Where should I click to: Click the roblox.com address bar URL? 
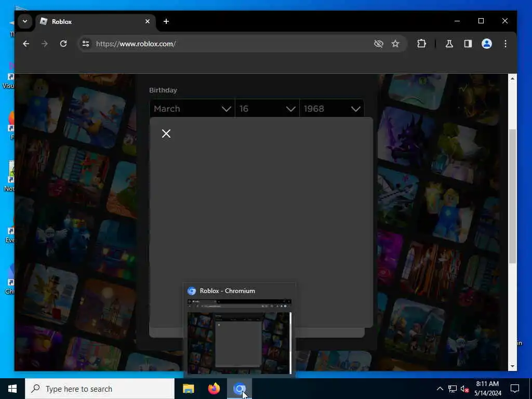click(x=136, y=44)
